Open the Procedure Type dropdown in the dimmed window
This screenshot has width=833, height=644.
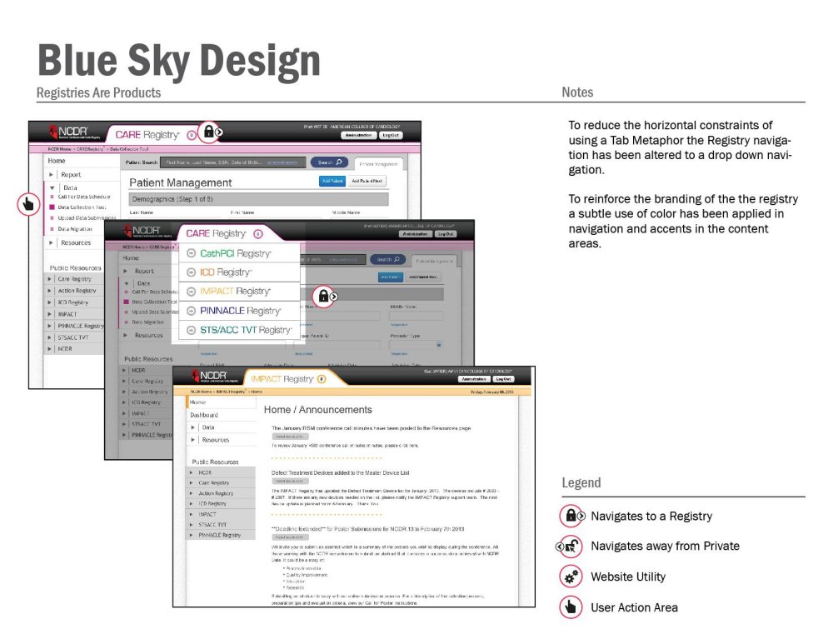point(439,346)
